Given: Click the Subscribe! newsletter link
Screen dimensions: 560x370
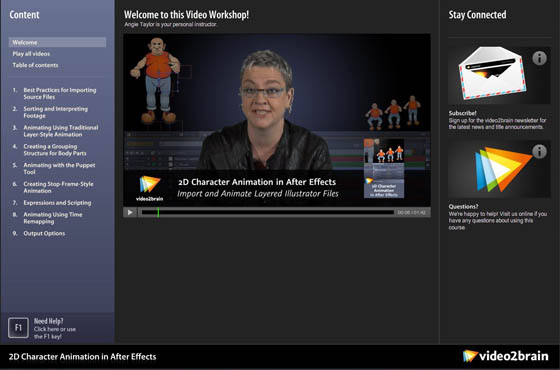Looking at the screenshot, I should (x=462, y=113).
